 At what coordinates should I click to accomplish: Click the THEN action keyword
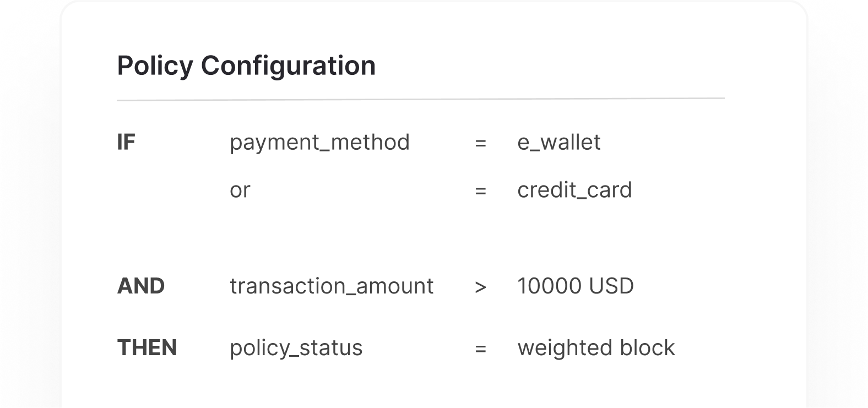click(147, 348)
